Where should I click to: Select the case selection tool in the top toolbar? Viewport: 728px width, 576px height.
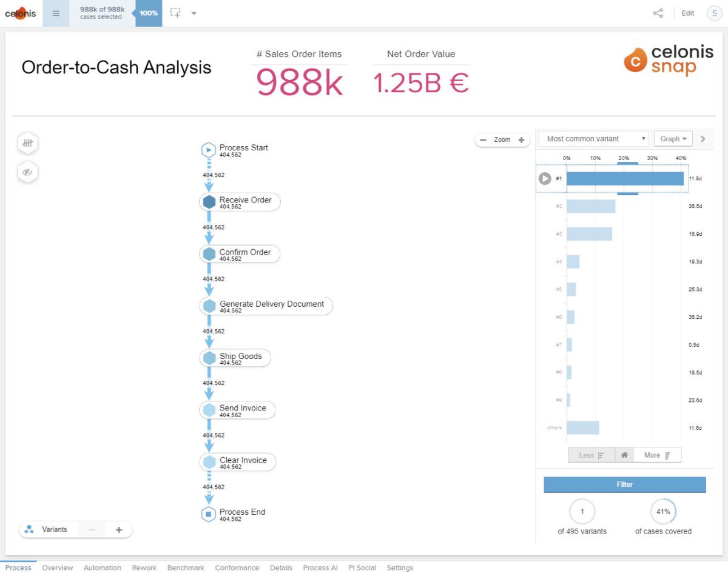[175, 13]
